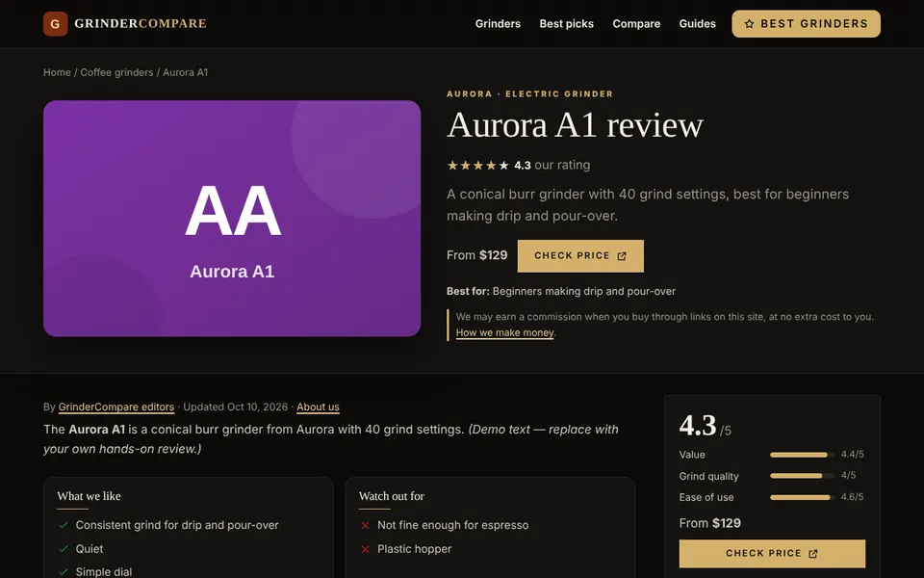Image resolution: width=924 pixels, height=578 pixels.
Task: Click the star rating icons next to 4.3
Action: 478,165
